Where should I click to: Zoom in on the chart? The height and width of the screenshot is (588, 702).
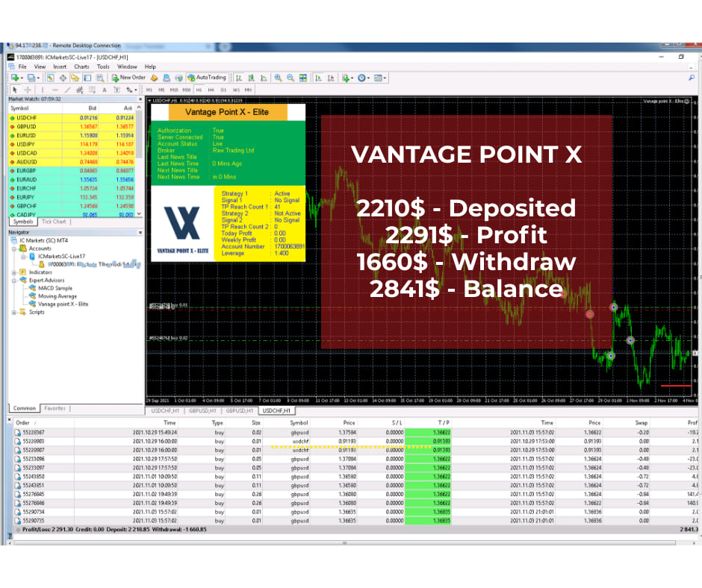point(278,78)
